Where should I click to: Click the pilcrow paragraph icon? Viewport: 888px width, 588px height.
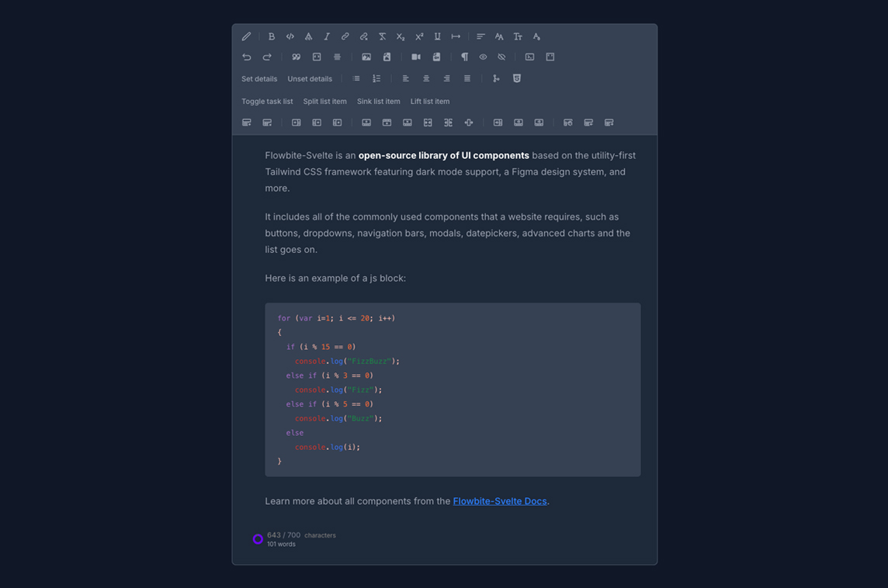click(x=465, y=57)
